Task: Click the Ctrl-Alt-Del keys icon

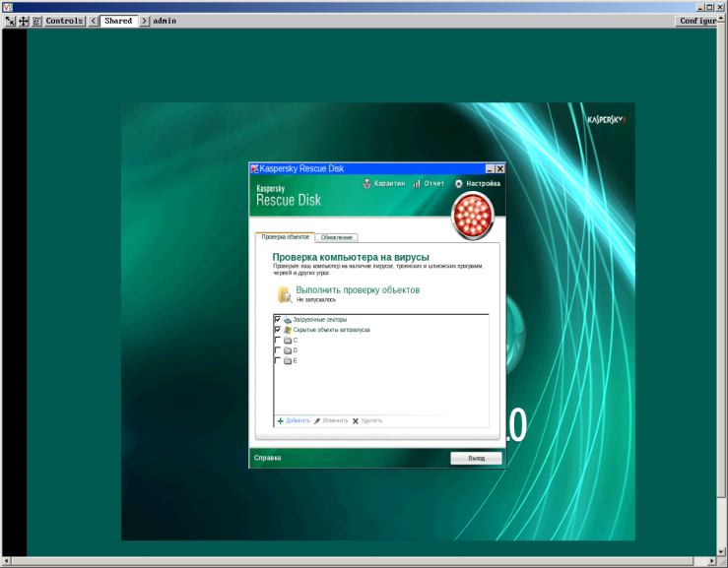Action: 36,21
